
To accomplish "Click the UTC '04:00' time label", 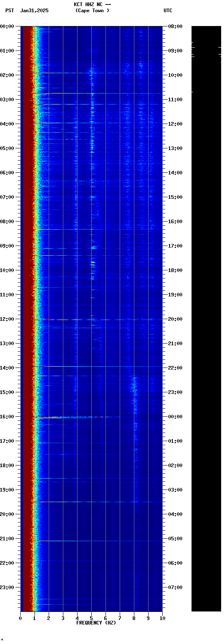I will click(175, 514).
